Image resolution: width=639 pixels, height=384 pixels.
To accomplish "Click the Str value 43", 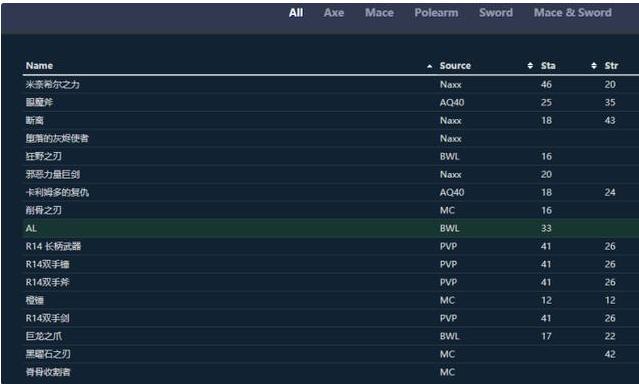I will [x=610, y=120].
